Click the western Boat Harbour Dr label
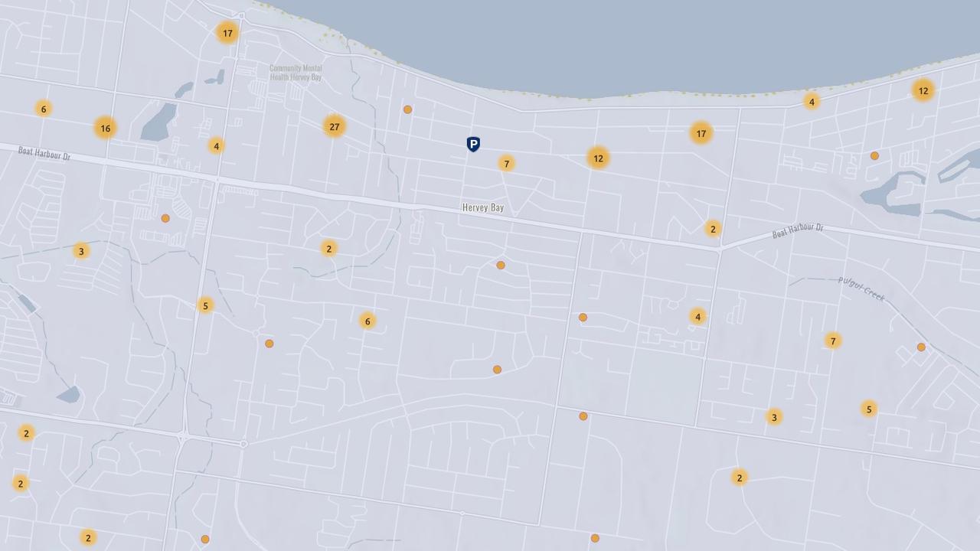This screenshot has height=551, width=980. (44, 154)
